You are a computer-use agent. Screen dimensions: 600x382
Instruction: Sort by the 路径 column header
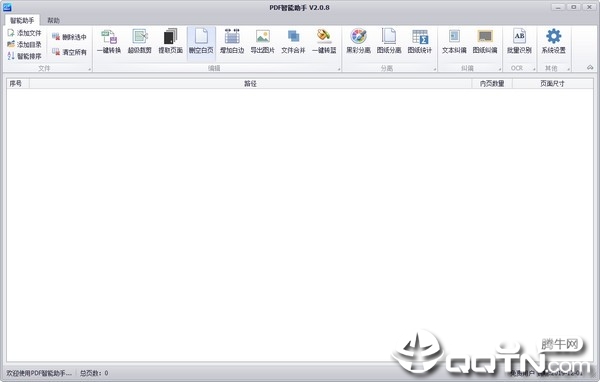(x=250, y=83)
